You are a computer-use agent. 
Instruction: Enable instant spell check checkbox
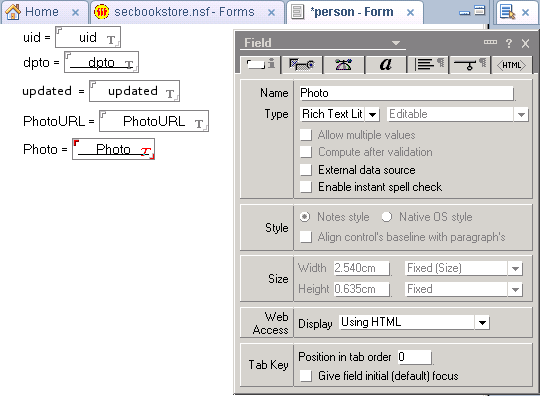coord(306,187)
